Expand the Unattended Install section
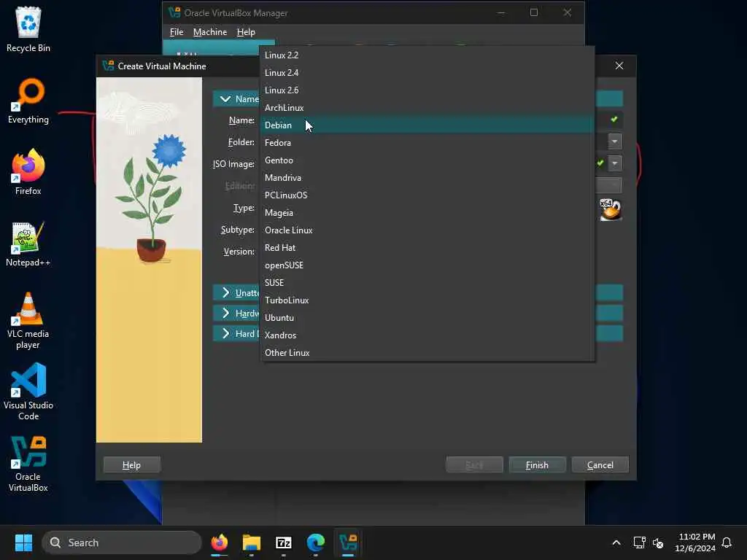Viewport: 747px width, 560px height. [225, 292]
